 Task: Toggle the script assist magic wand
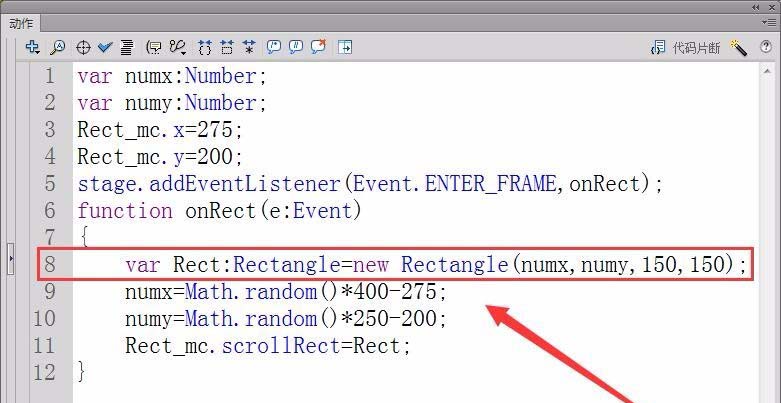[739, 48]
